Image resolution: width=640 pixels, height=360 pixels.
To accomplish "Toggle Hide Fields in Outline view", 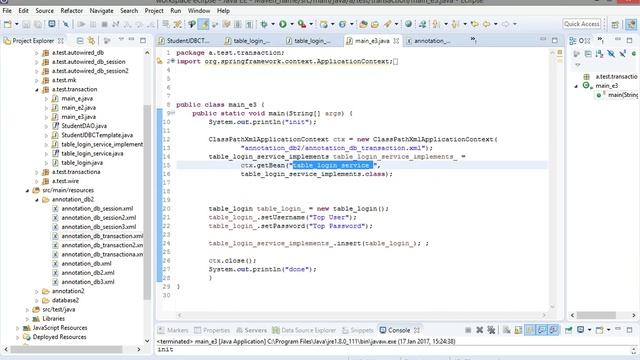I will [x=611, y=53].
